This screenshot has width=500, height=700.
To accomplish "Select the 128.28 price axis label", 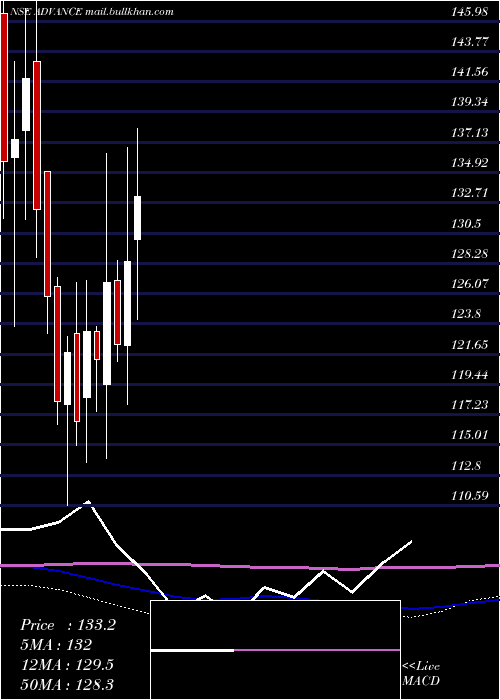I will pos(469,254).
